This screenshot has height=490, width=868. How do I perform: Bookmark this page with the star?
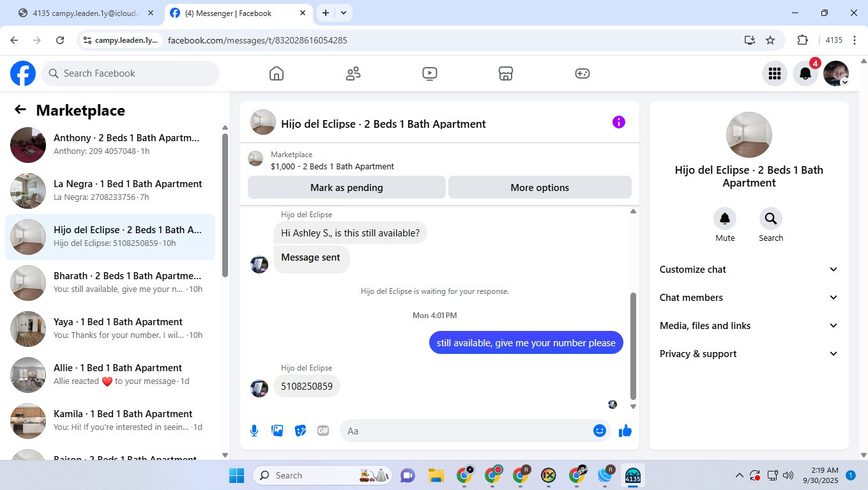[x=770, y=40]
